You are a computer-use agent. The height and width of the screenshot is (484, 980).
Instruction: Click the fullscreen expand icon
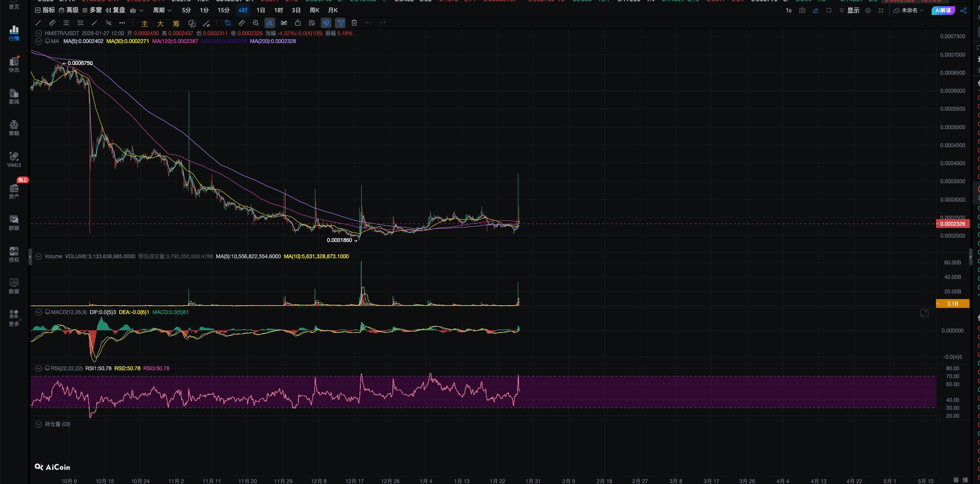881,11
